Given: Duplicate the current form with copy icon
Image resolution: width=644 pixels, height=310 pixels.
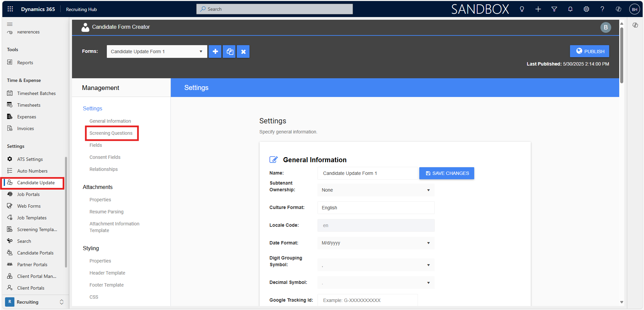Looking at the screenshot, I should 230,51.
